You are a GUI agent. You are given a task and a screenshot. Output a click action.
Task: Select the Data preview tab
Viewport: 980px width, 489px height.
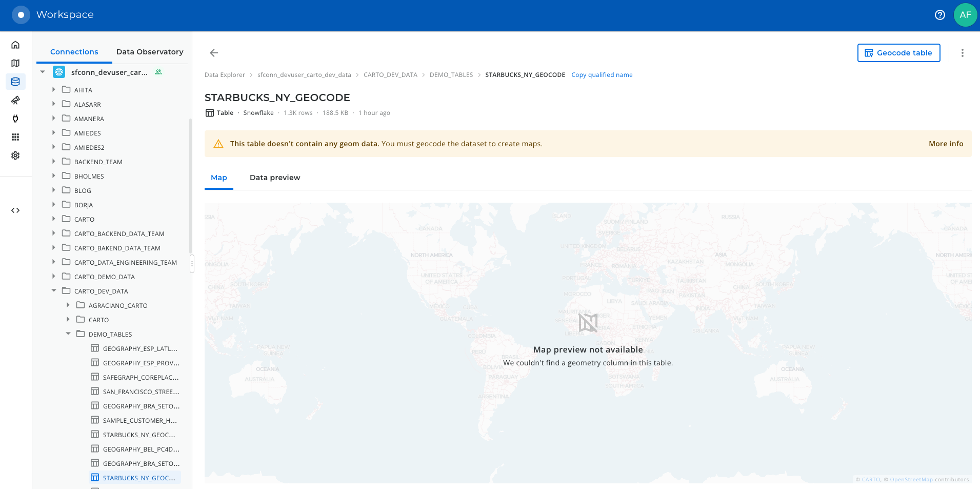pos(275,178)
